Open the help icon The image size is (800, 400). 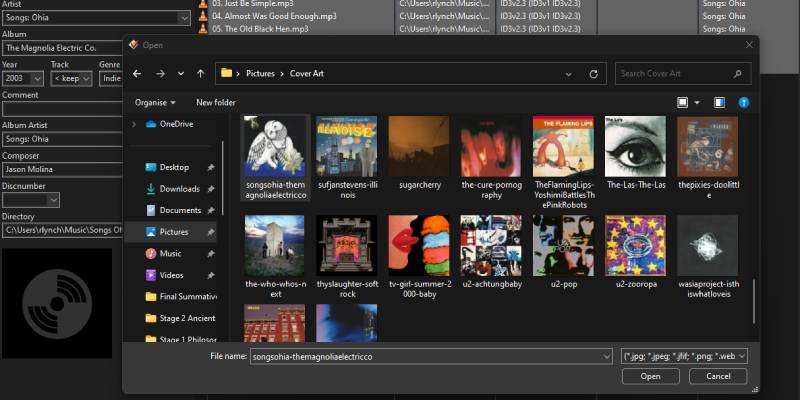point(744,103)
